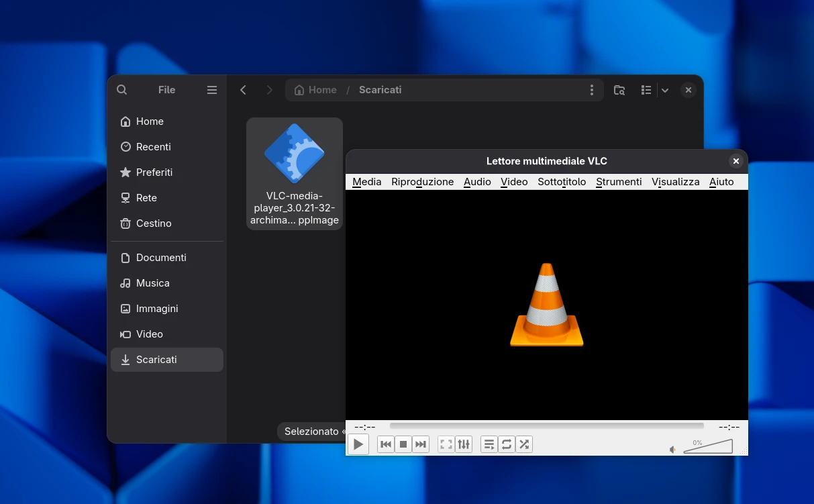
Task: Mute the VLC audio speaker icon
Action: click(x=672, y=450)
